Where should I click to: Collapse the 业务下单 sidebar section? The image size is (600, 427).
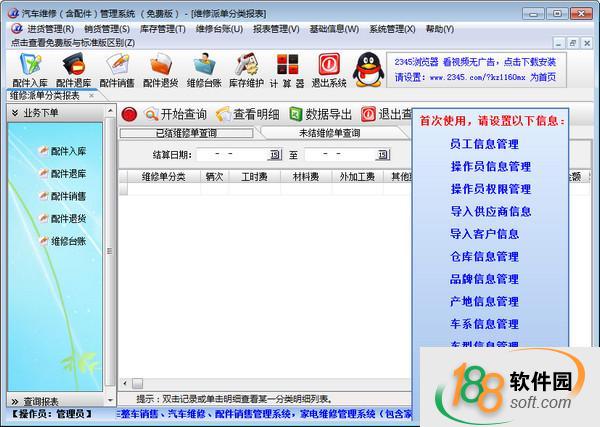click(x=15, y=113)
